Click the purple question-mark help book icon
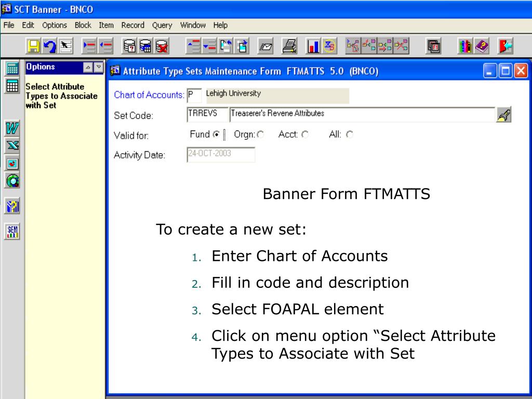Screen dimensions: 532x399 pos(482,46)
